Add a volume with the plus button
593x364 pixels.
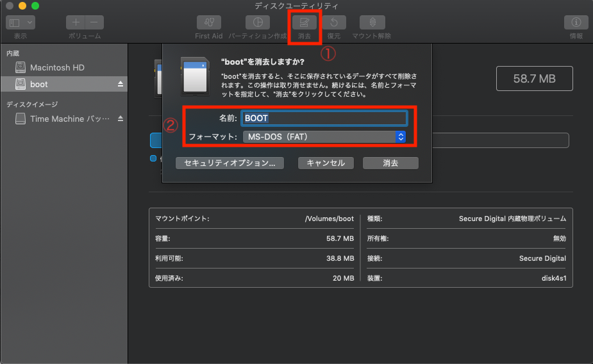[x=76, y=22]
